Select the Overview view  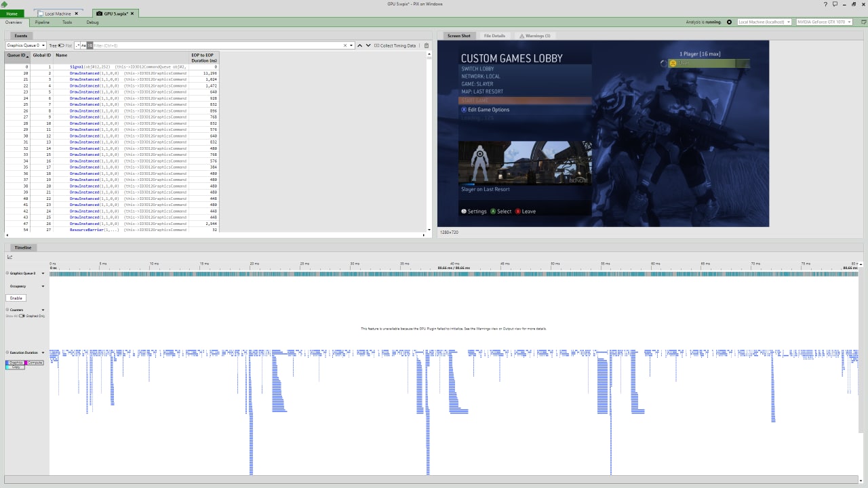14,22
